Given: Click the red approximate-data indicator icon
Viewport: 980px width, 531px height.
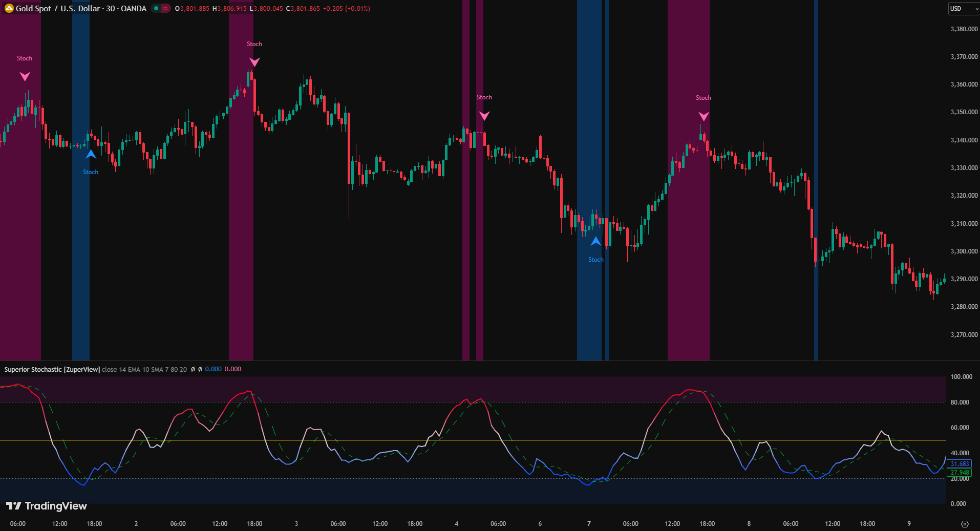Looking at the screenshot, I should point(165,9).
